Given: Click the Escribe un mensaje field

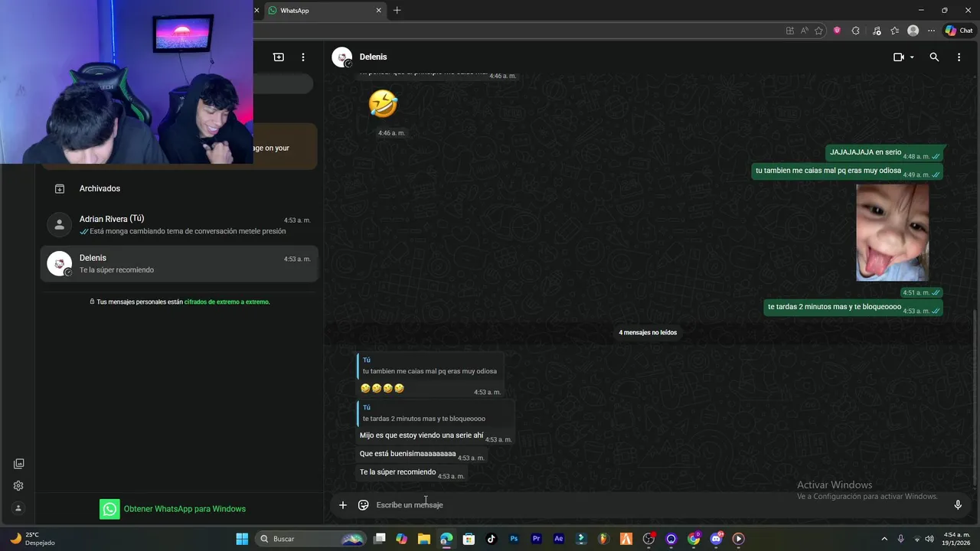Looking at the screenshot, I should point(658,505).
